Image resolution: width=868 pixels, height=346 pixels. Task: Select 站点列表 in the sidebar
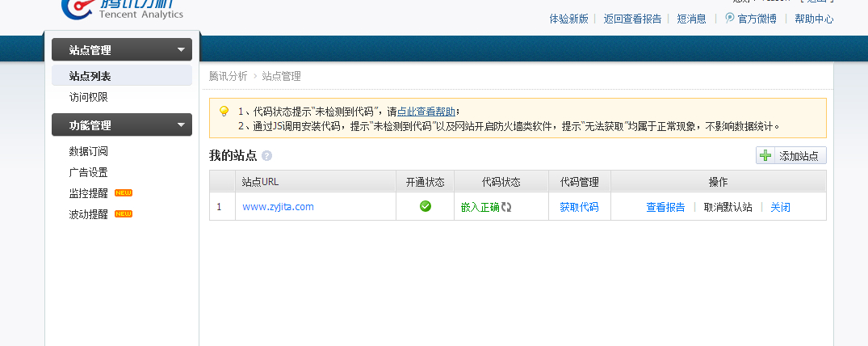coord(122,76)
